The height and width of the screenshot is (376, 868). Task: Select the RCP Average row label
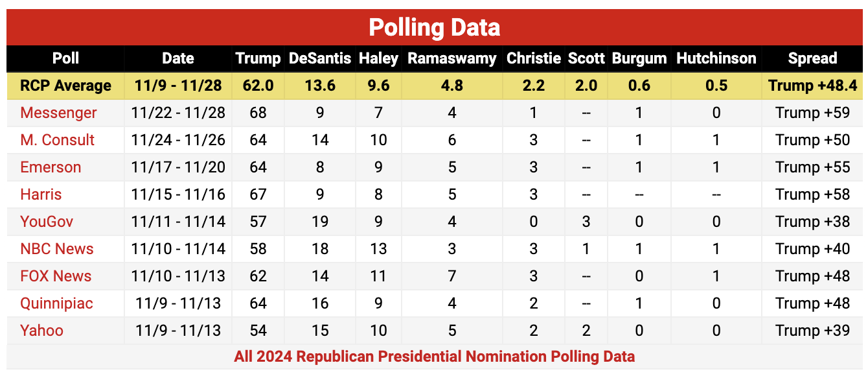(65, 86)
